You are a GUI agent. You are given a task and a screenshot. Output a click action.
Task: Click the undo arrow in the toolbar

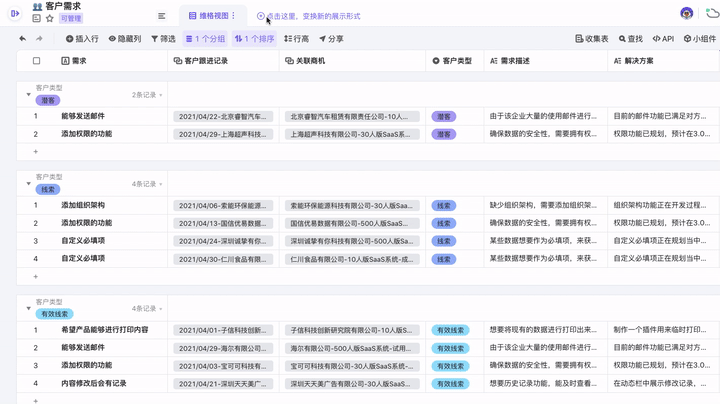pyautogui.click(x=22, y=39)
